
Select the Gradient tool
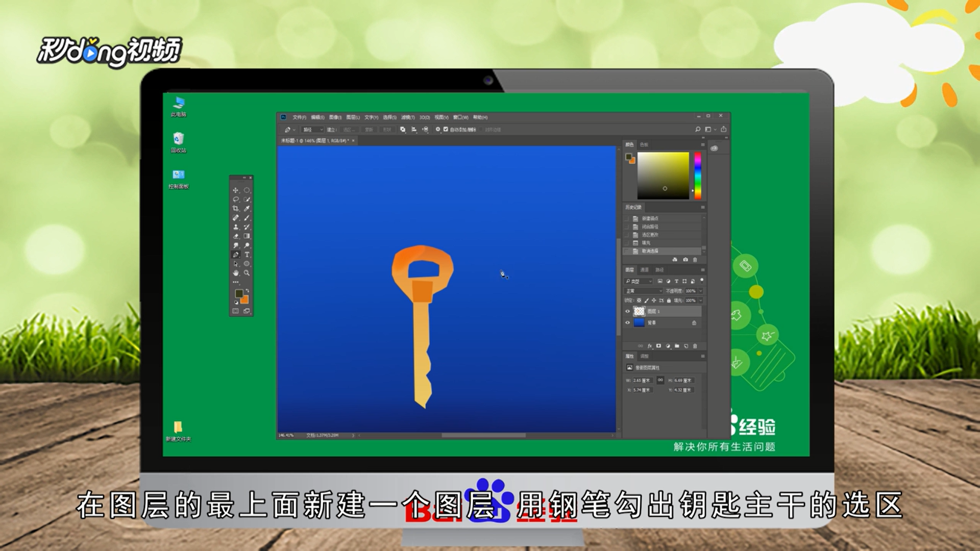point(247,236)
